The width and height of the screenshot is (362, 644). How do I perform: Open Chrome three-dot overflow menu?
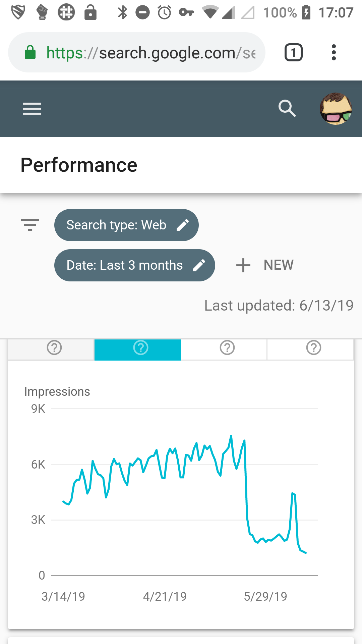click(x=334, y=52)
